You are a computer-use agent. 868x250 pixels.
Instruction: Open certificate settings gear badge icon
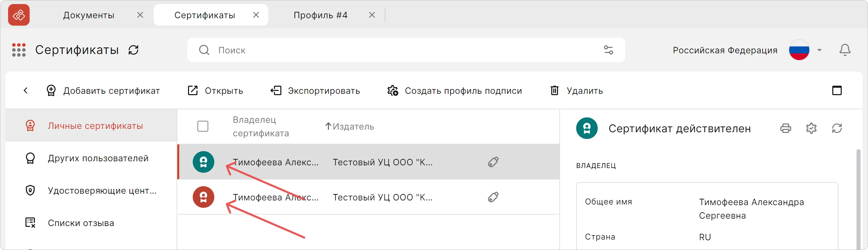click(x=811, y=128)
